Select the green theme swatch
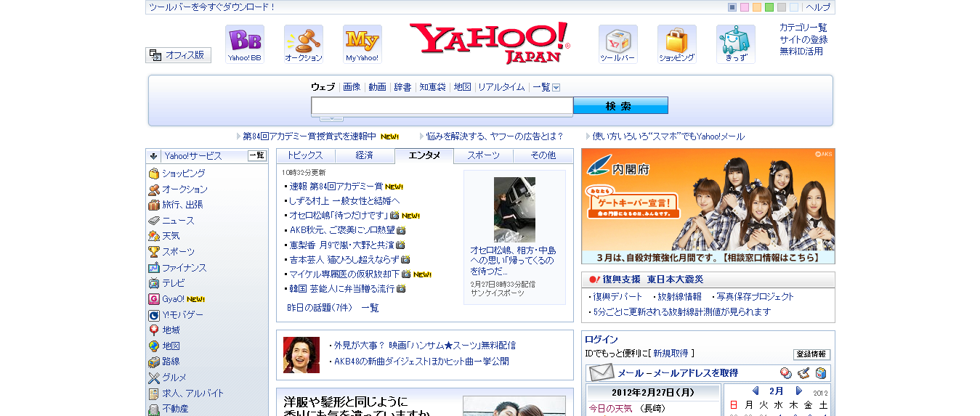This screenshot has height=416, width=980. click(769, 7)
